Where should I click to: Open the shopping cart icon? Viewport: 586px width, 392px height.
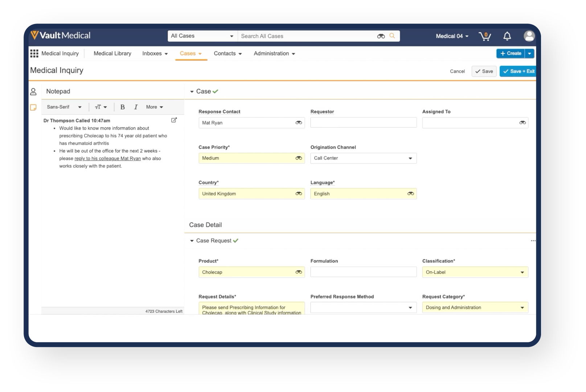point(485,36)
